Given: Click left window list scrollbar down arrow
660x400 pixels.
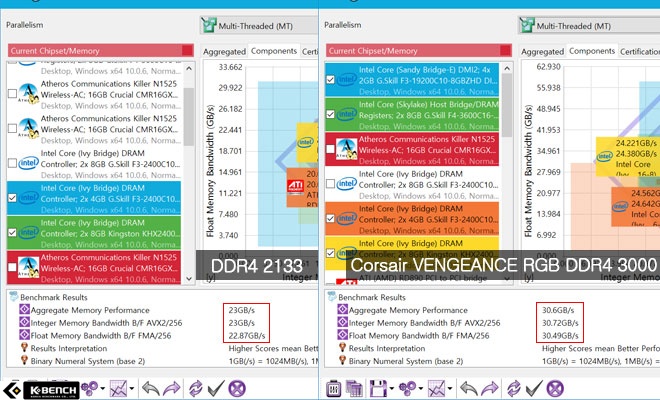Looking at the screenshot, I should [x=189, y=279].
